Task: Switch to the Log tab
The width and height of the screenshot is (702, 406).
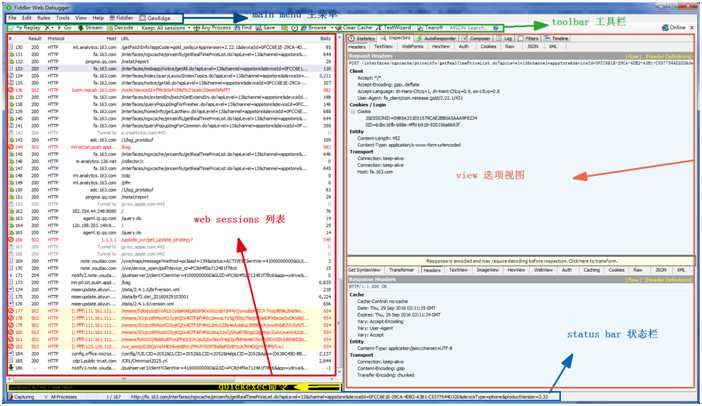Action: (505, 38)
